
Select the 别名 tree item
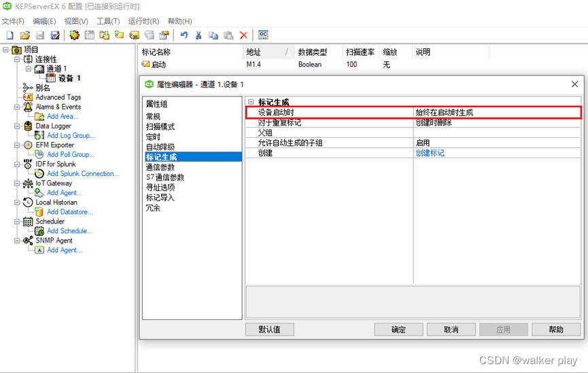(x=42, y=88)
